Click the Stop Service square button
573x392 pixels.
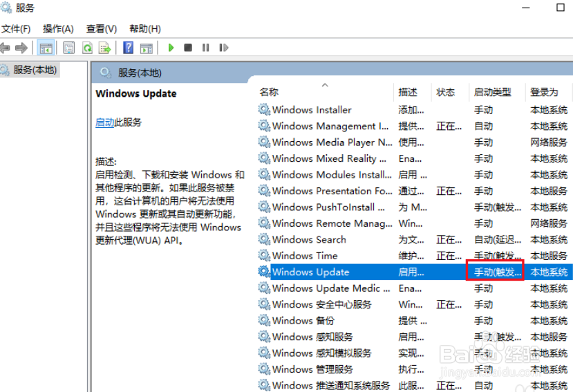pos(188,48)
